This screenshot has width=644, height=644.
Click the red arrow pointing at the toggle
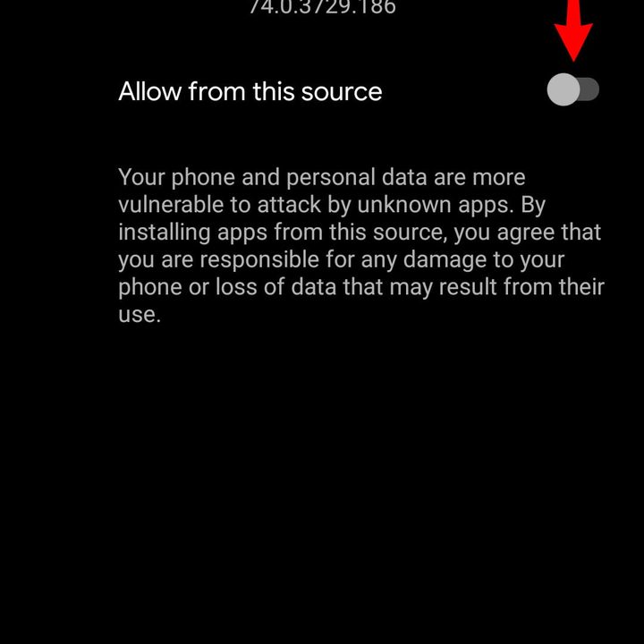[x=573, y=30]
